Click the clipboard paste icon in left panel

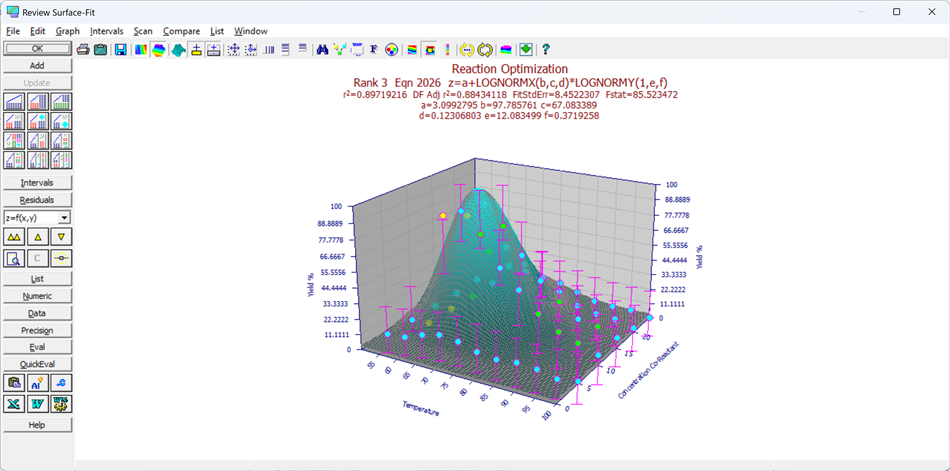pos(14,382)
